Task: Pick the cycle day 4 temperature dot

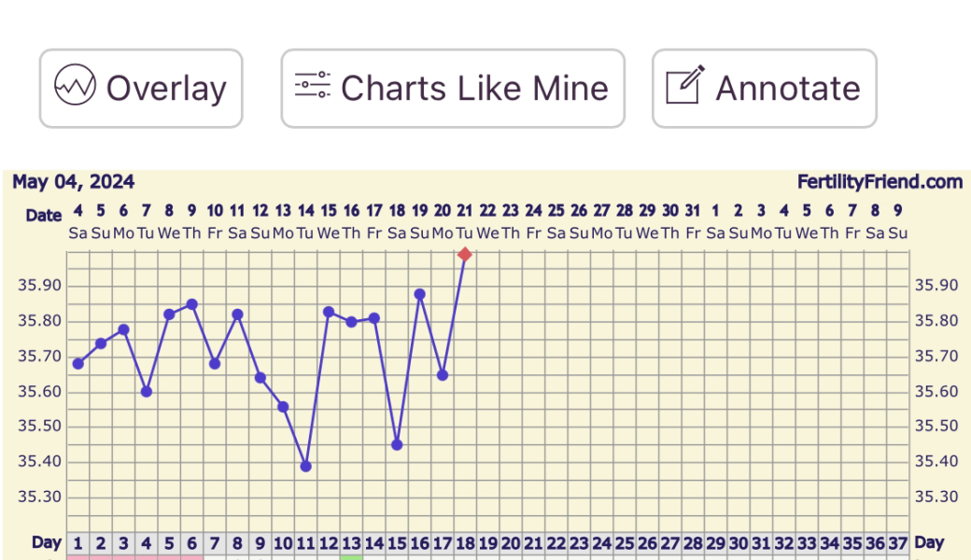Action: click(x=147, y=391)
